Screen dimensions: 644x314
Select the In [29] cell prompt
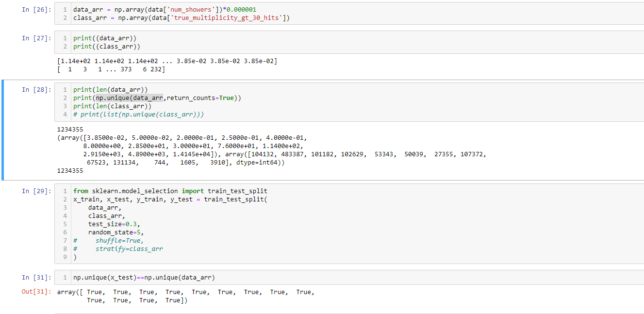click(x=36, y=191)
